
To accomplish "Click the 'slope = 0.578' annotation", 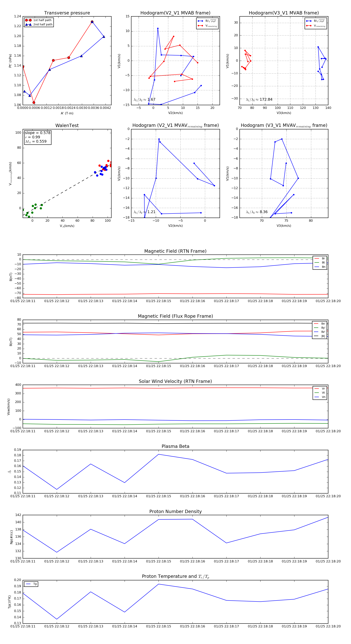I will [37, 133].
